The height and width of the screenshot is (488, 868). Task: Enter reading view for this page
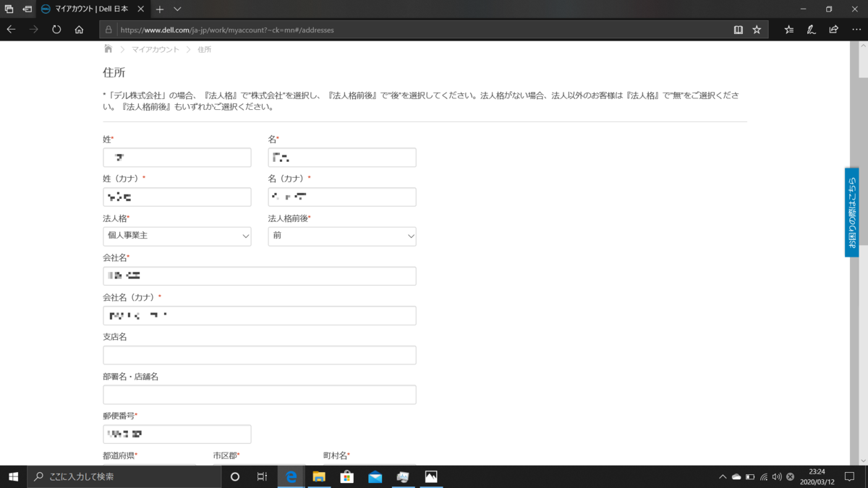pos(737,30)
